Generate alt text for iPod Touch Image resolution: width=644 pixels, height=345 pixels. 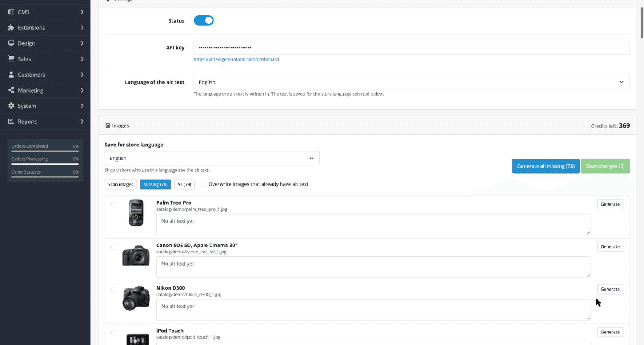[x=610, y=332]
